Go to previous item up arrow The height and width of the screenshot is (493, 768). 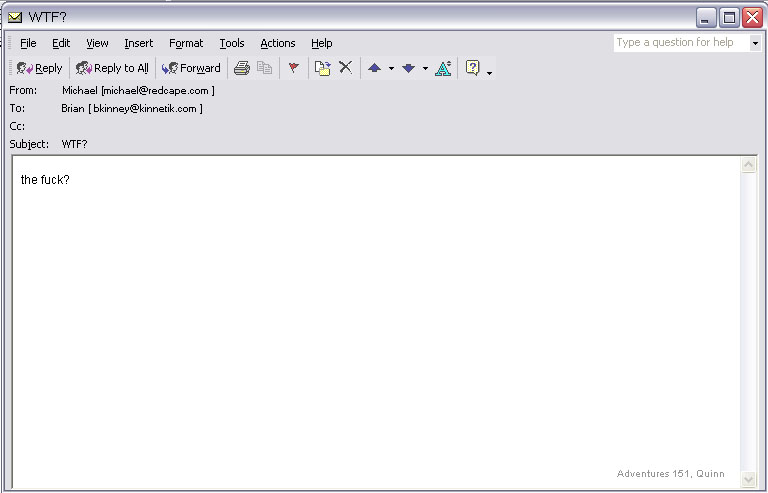click(375, 68)
